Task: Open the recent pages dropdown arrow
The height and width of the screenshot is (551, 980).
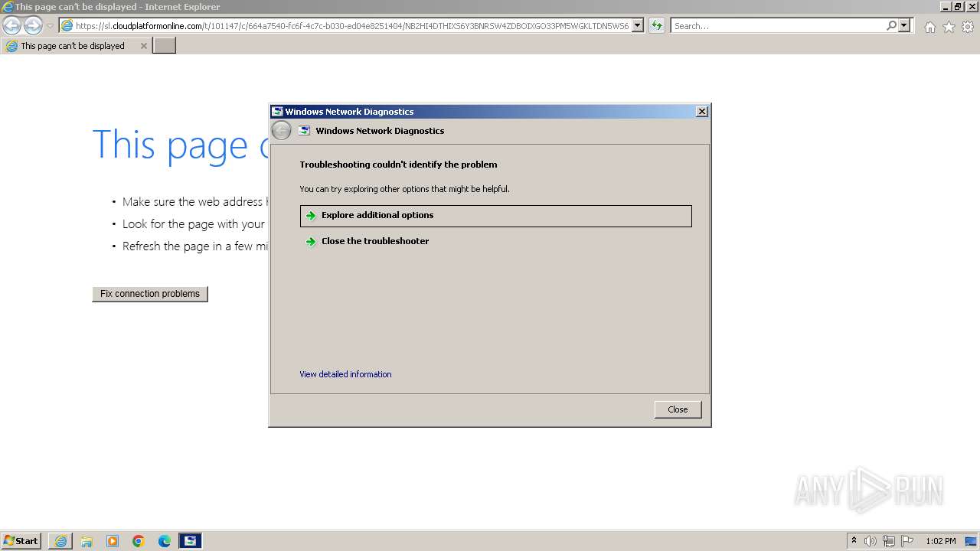Action: [x=50, y=26]
